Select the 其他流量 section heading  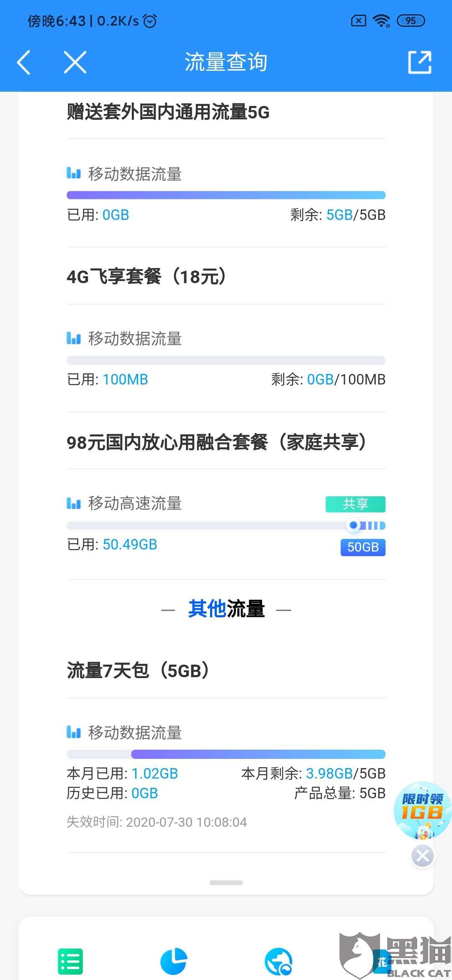(226, 609)
